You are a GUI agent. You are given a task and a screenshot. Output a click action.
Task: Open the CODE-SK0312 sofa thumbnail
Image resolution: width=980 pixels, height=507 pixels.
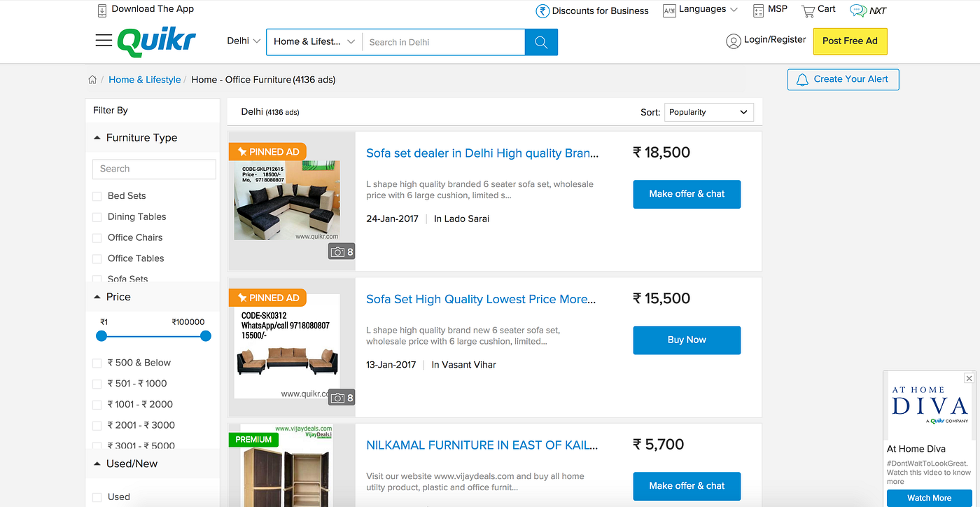coord(287,347)
